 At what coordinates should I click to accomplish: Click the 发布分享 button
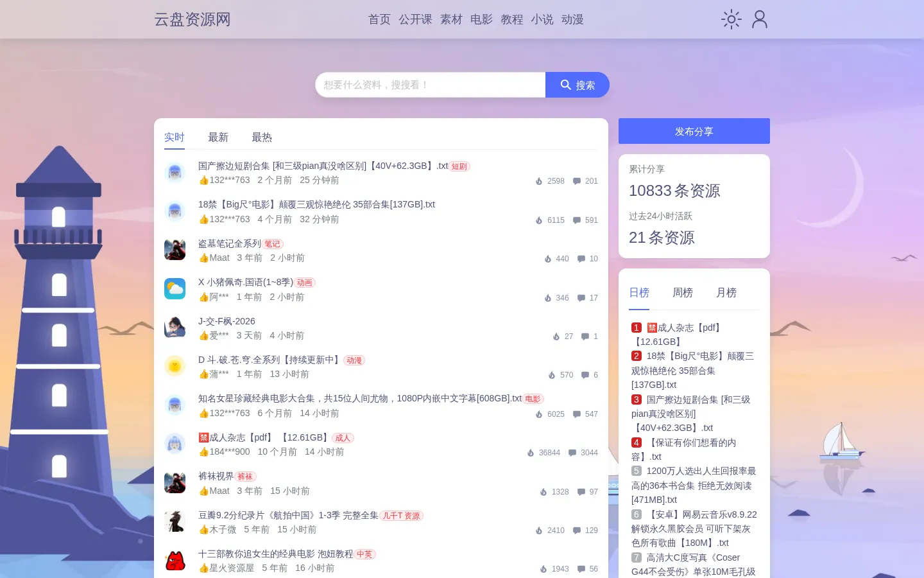694,131
